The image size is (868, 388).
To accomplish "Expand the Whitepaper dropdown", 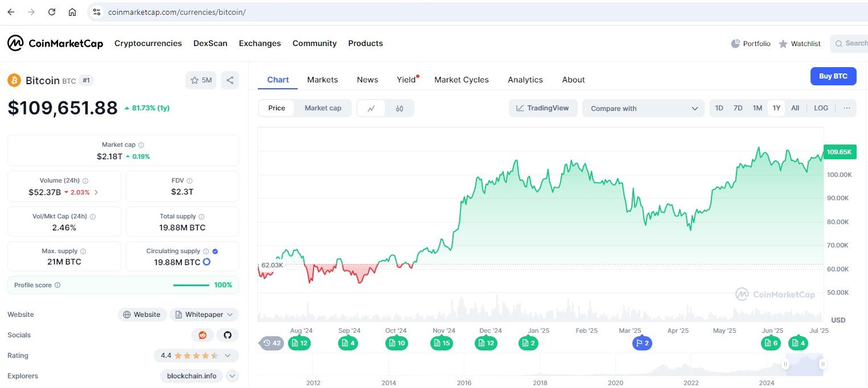I will [204, 315].
